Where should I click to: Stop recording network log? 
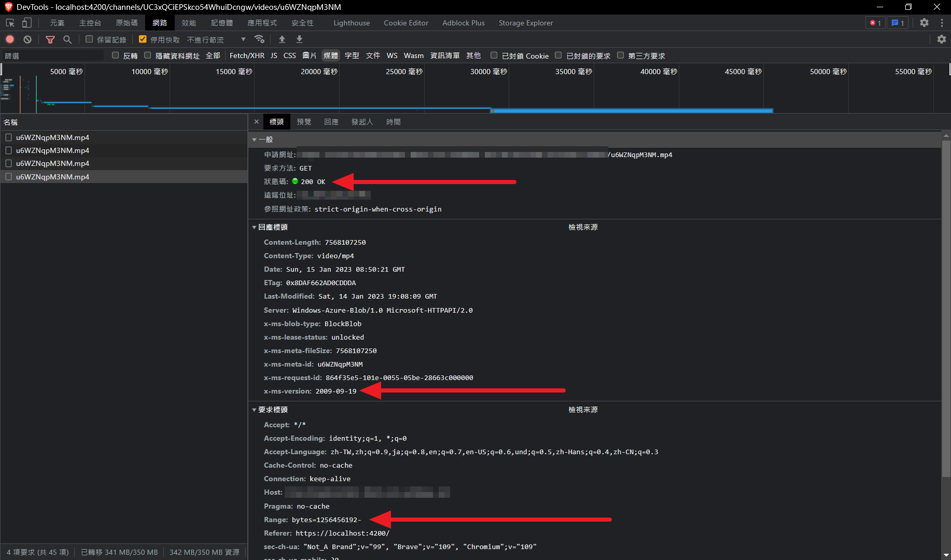click(x=10, y=39)
